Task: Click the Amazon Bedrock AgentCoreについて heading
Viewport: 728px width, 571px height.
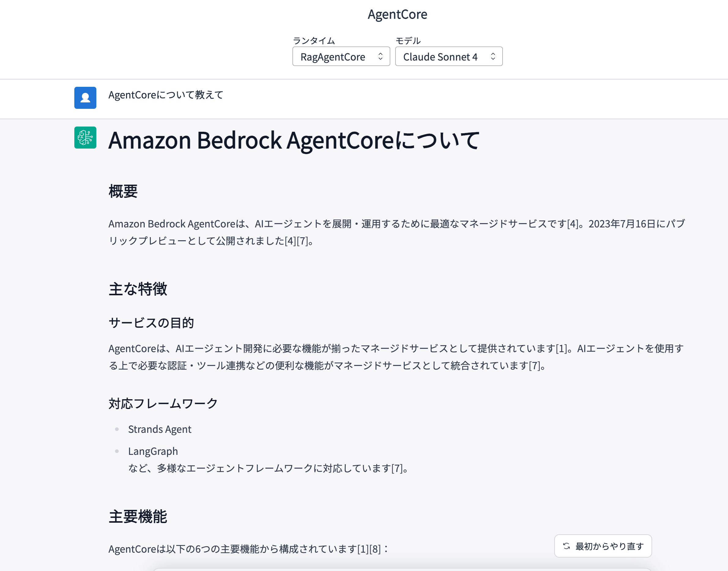Action: coord(294,140)
